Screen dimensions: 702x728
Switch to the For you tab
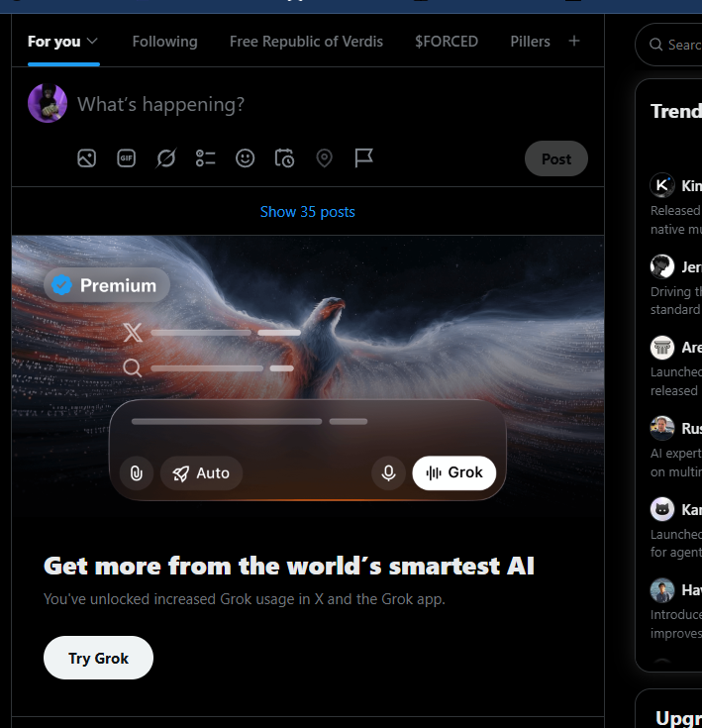coord(63,42)
